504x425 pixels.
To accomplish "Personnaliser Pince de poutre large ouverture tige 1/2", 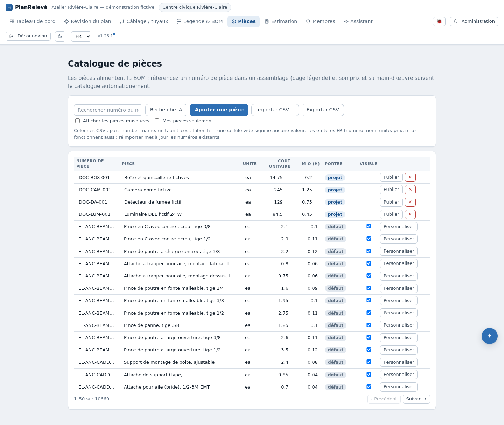I will (399, 350).
